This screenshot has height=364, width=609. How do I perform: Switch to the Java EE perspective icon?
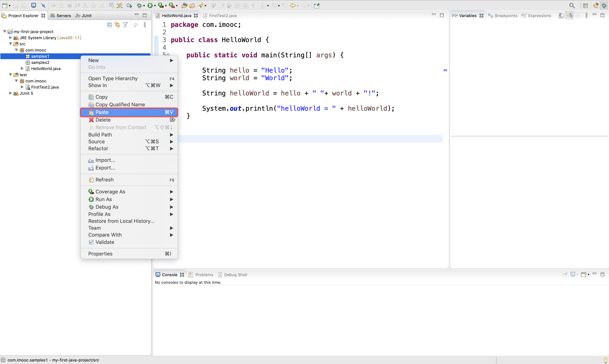coord(596,5)
